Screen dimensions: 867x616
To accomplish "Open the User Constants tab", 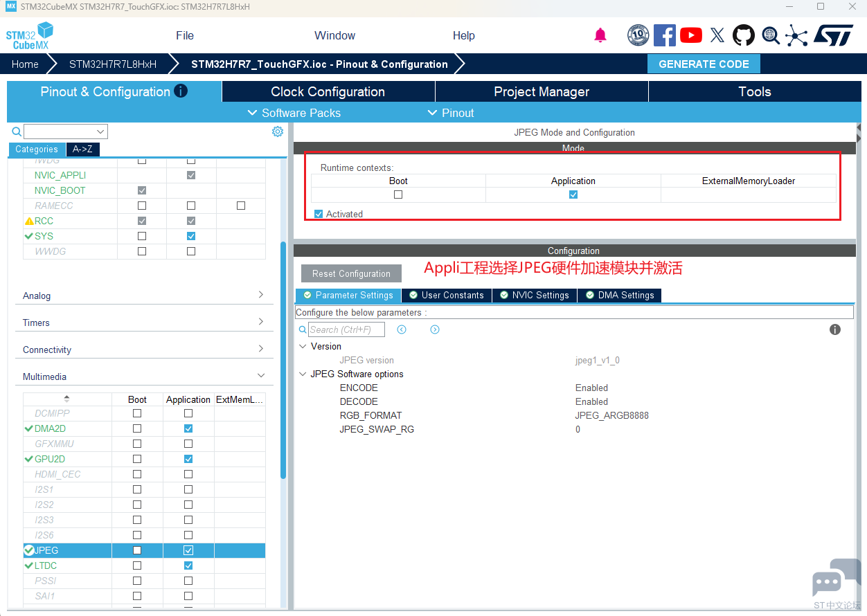I will tap(447, 296).
